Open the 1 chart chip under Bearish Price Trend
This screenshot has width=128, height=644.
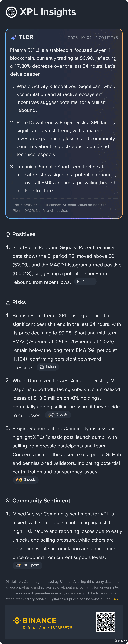[48, 367]
